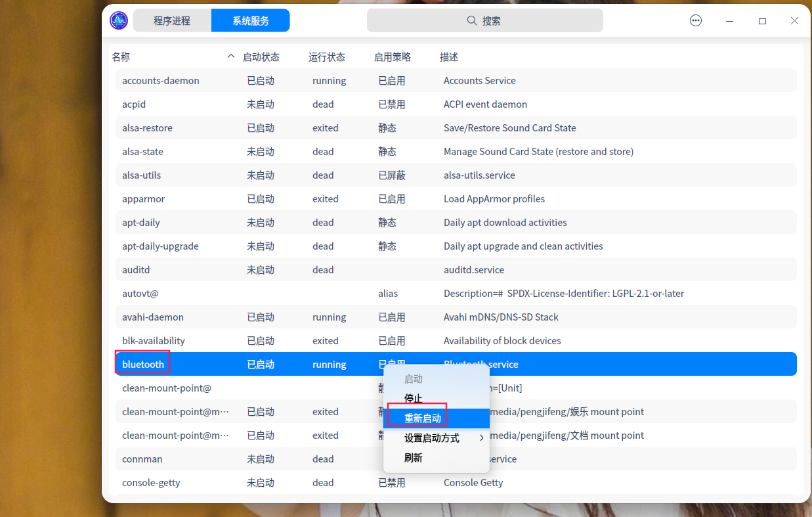Open the more options (...) menu icon
Image resolution: width=812 pixels, height=517 pixels.
click(696, 20)
